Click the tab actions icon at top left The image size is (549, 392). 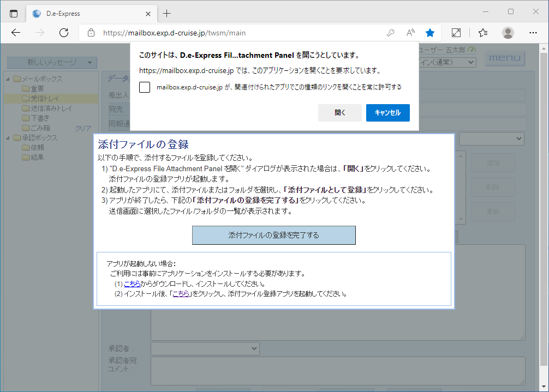[x=14, y=13]
